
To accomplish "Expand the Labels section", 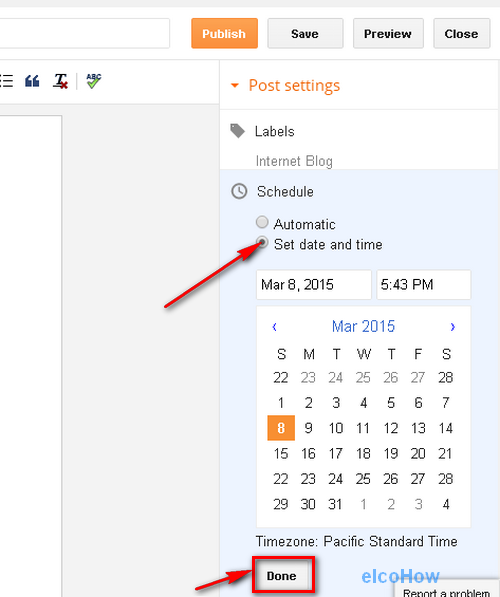I will click(x=274, y=131).
